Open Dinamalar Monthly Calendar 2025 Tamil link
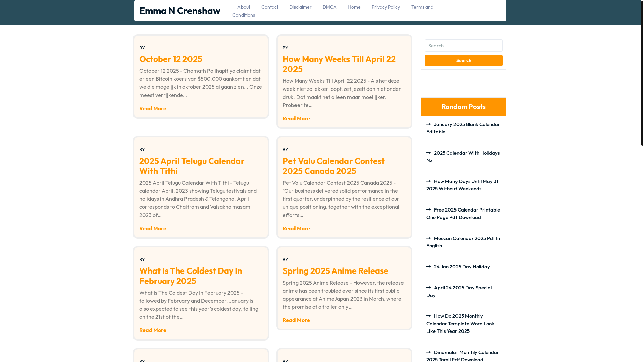Image resolution: width=644 pixels, height=362 pixels. [x=463, y=356]
